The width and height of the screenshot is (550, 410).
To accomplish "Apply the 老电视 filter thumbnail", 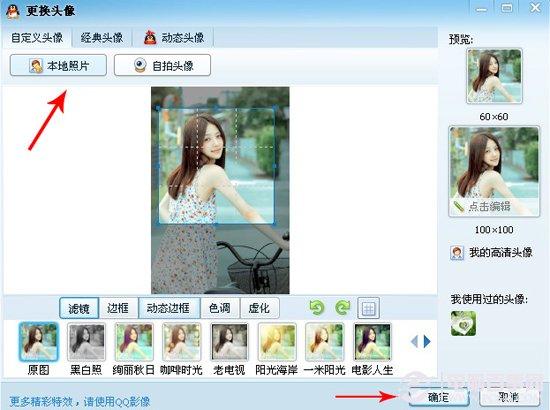I will pyautogui.click(x=229, y=342).
